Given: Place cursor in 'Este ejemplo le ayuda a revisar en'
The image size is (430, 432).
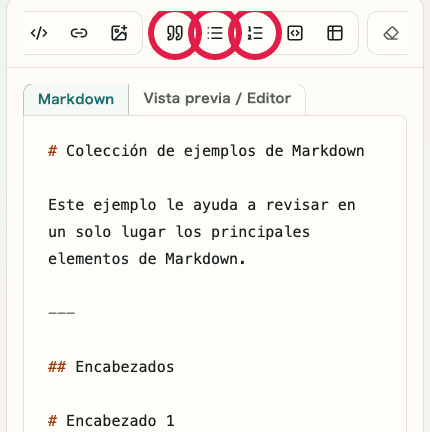Looking at the screenshot, I should [x=202, y=205].
